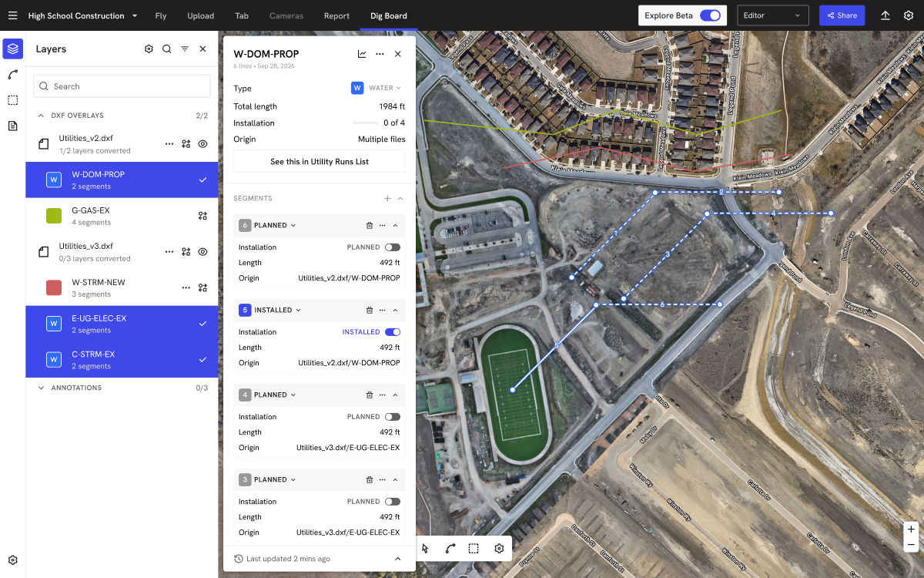This screenshot has width=924, height=578.
Task: Collapse the DXF Overlays section
Action: pyautogui.click(x=41, y=116)
